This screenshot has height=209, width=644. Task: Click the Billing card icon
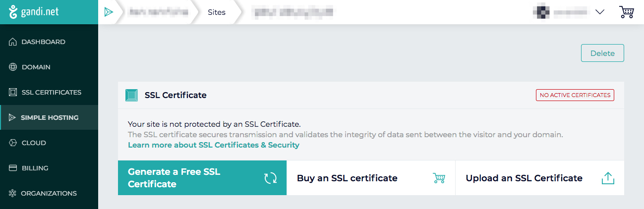click(13, 168)
